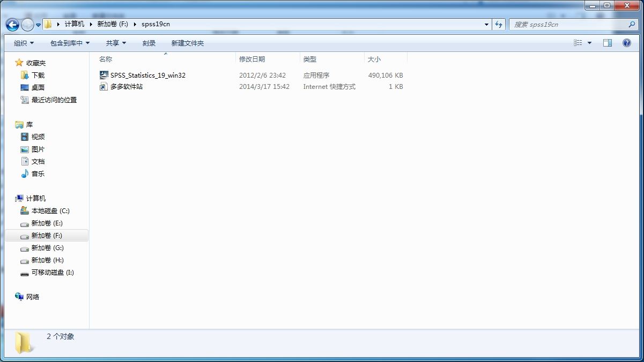
Task: Sort by the 修改日期 column header
Action: pos(252,59)
